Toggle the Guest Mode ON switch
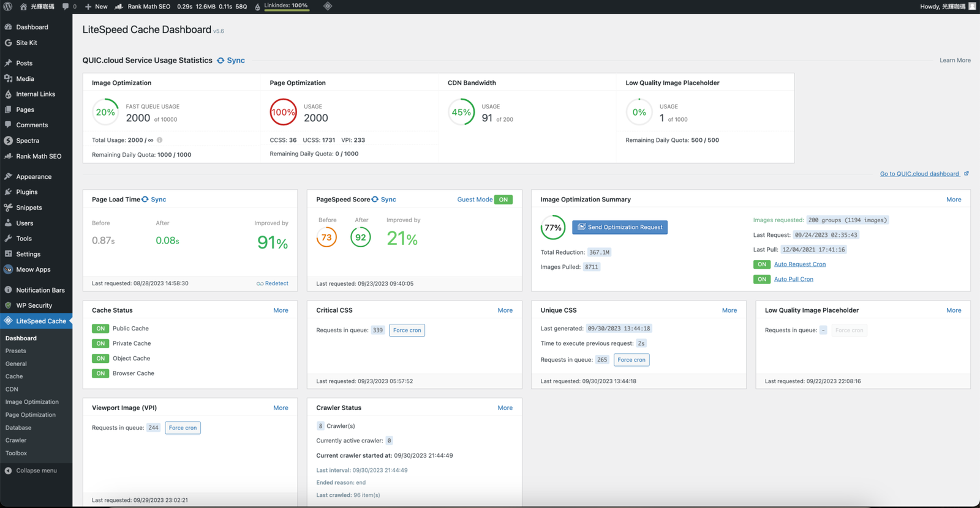 click(x=503, y=200)
